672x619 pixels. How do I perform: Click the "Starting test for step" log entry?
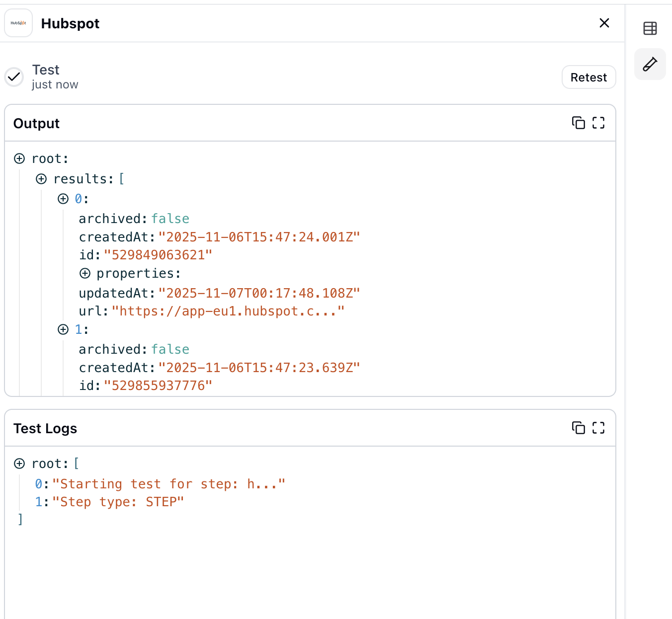pos(168,484)
